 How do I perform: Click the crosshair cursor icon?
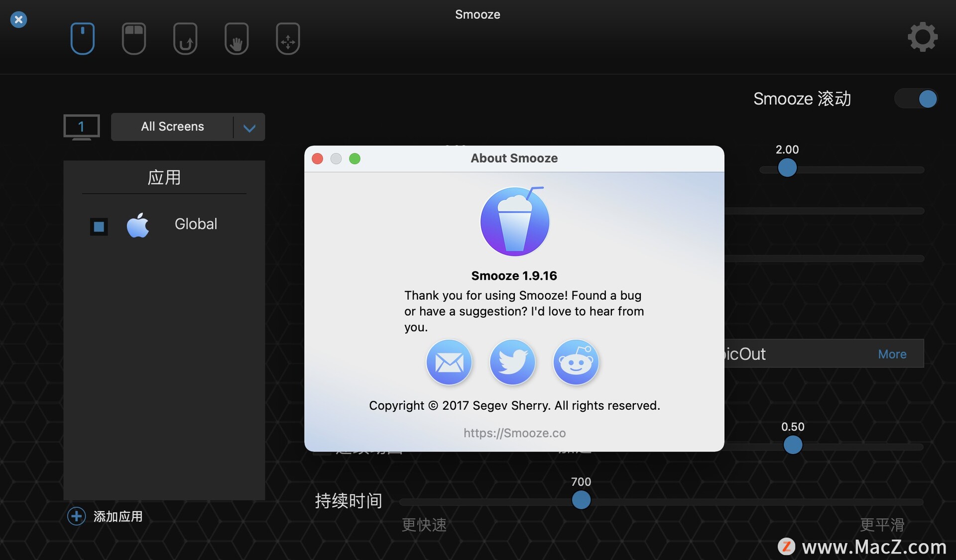(x=287, y=38)
